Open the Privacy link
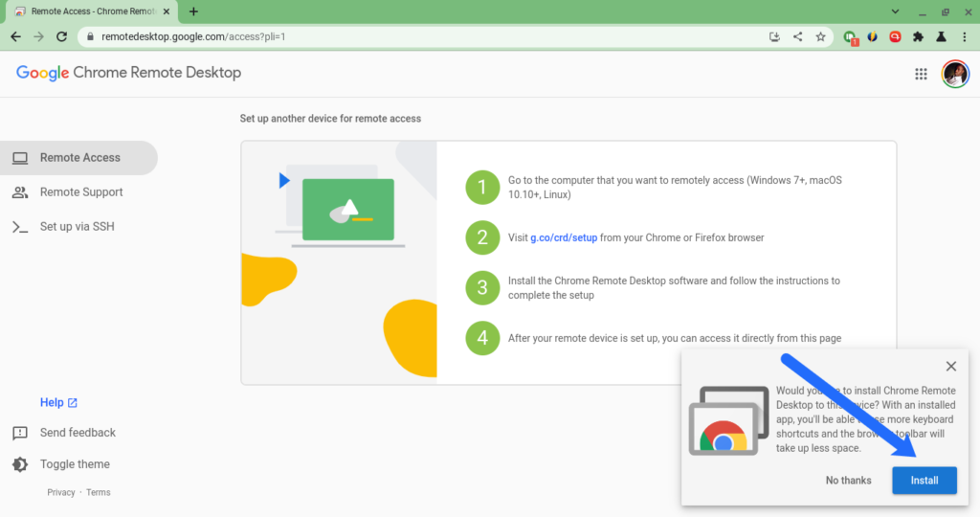This screenshot has width=980, height=517. 60,493
